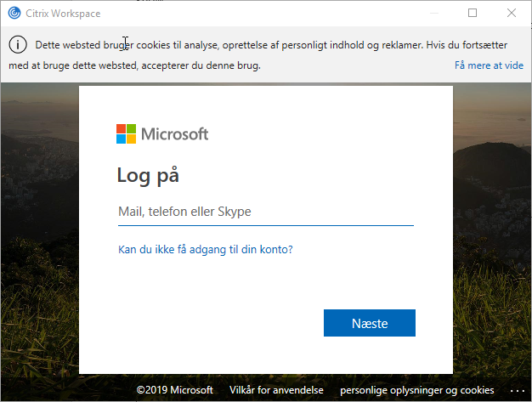
Task: Click the Citrix Workspace app icon
Action: [14, 14]
